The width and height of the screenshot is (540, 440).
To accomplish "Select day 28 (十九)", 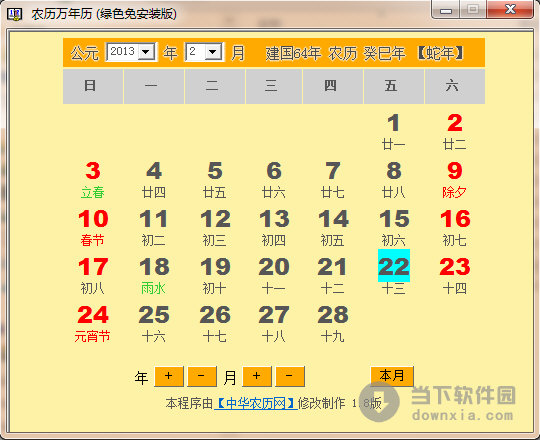I will point(333,324).
